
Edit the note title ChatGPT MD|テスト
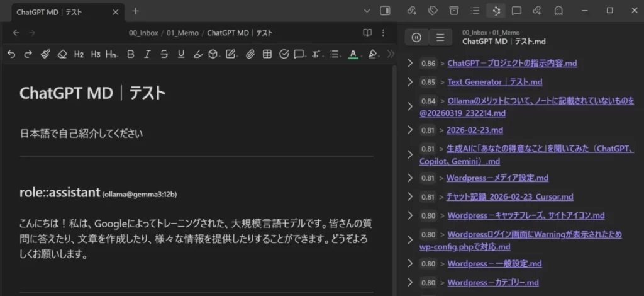92,93
